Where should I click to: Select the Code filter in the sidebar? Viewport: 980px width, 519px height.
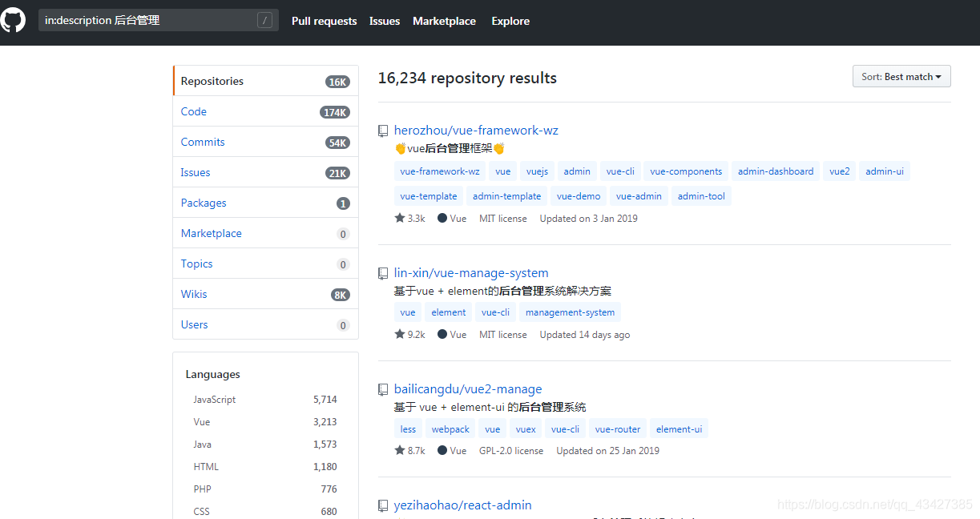click(193, 111)
